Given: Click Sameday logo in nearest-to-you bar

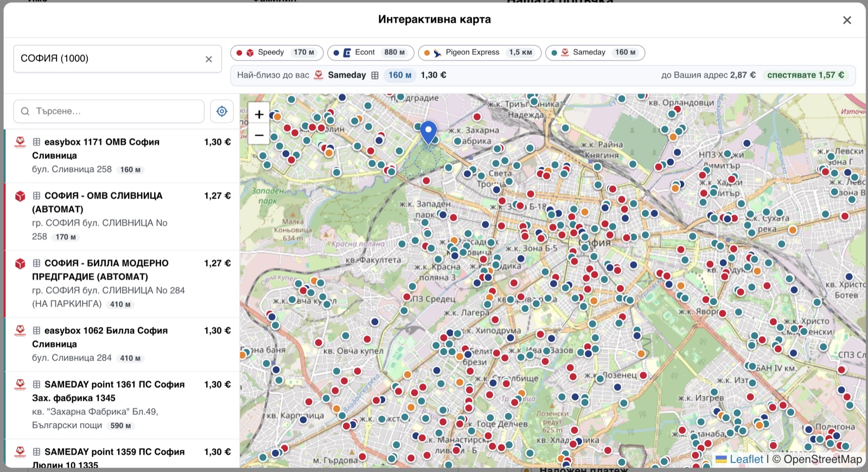Looking at the screenshot, I should 319,75.
